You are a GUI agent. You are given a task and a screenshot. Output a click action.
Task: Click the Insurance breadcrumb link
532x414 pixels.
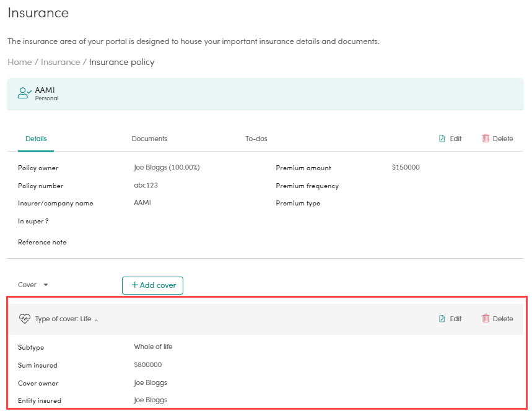point(60,62)
